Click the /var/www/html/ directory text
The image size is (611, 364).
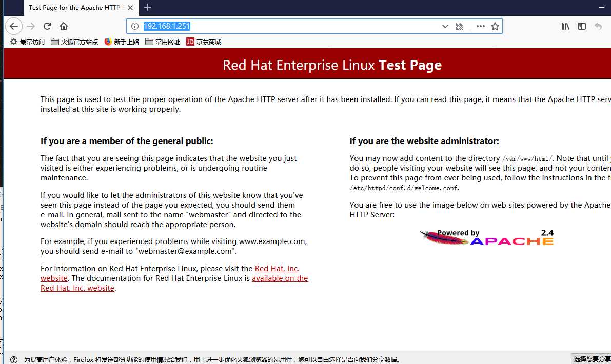[x=527, y=159]
